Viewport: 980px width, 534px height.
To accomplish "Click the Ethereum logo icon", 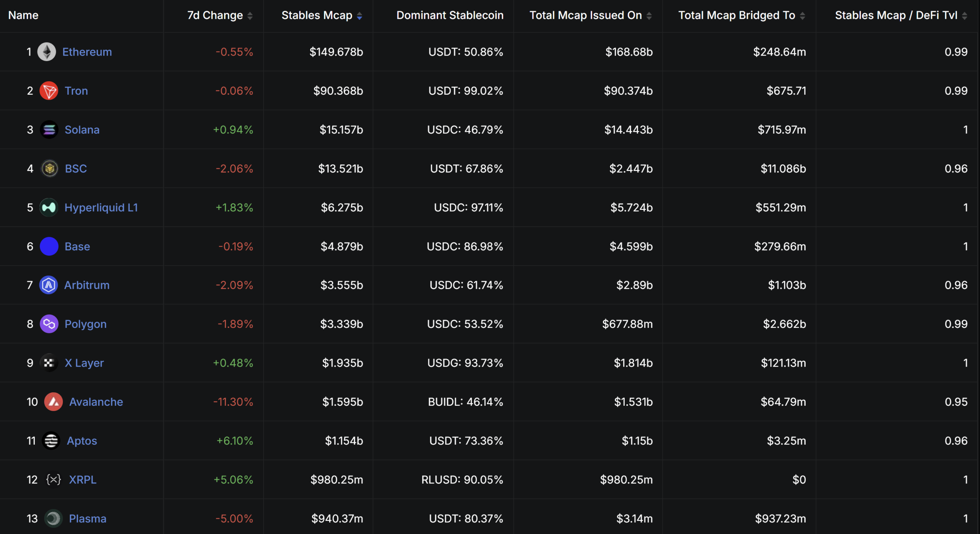I will point(47,52).
